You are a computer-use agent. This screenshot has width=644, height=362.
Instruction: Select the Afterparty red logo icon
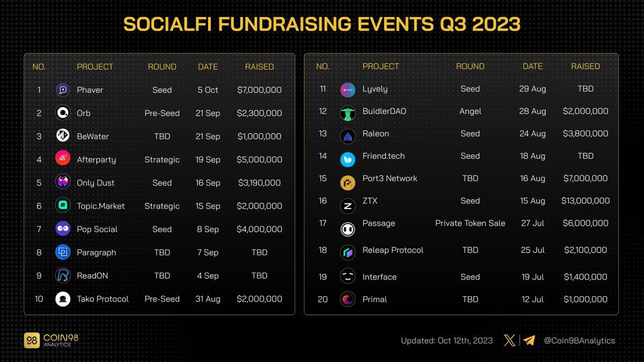63,158
